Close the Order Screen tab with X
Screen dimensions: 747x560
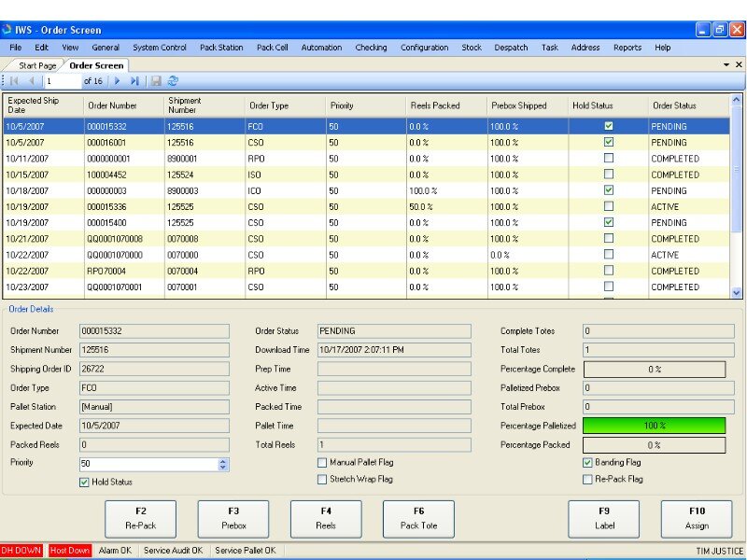click(740, 64)
